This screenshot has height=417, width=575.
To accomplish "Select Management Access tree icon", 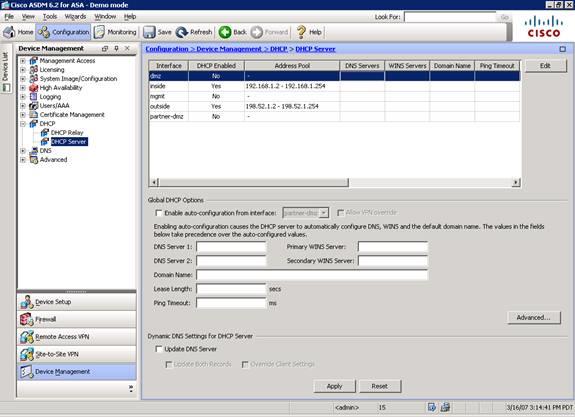I will (34, 61).
